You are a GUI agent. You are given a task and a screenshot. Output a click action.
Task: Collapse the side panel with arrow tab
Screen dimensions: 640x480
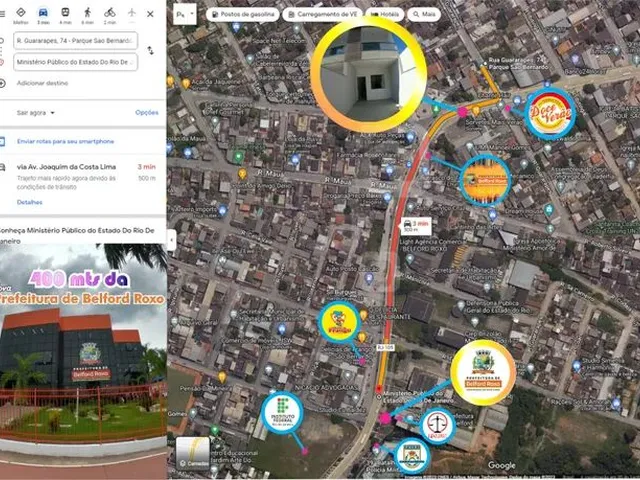click(x=171, y=240)
